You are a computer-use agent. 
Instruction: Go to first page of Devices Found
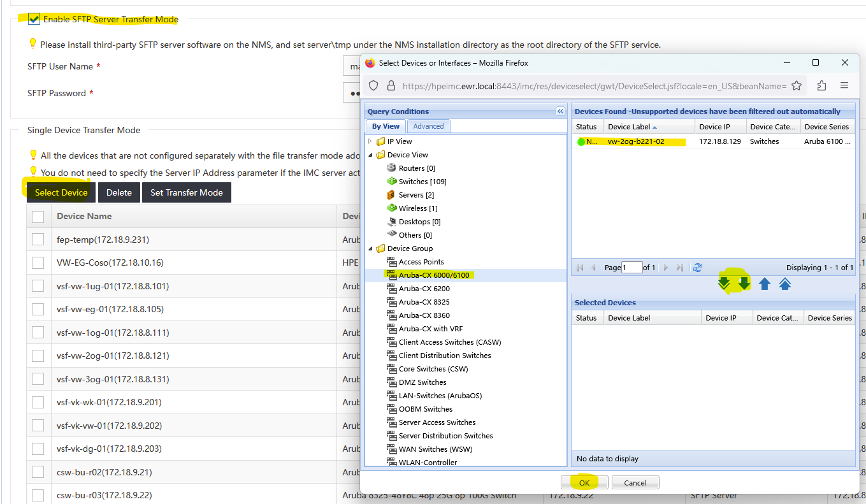580,268
